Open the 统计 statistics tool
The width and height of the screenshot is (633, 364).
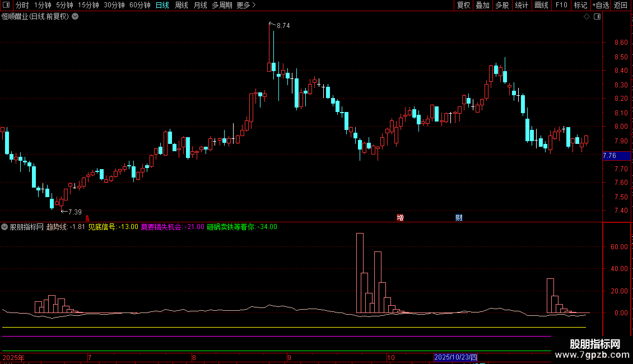click(522, 5)
